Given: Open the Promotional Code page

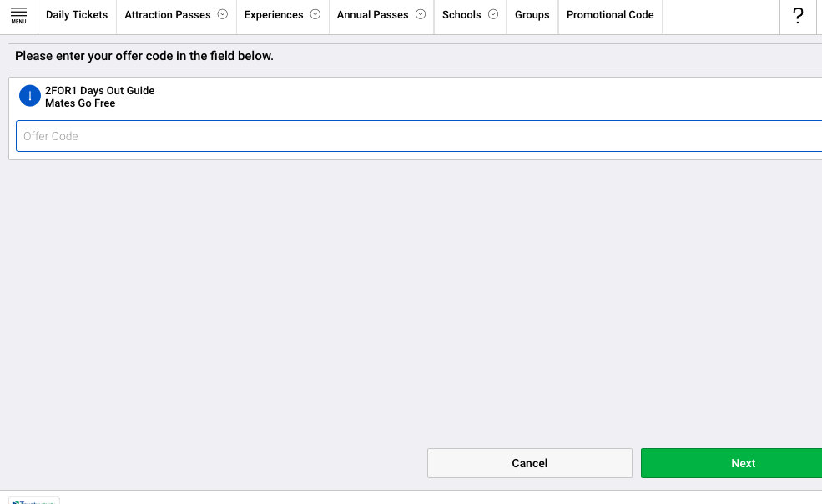Looking at the screenshot, I should tap(610, 15).
